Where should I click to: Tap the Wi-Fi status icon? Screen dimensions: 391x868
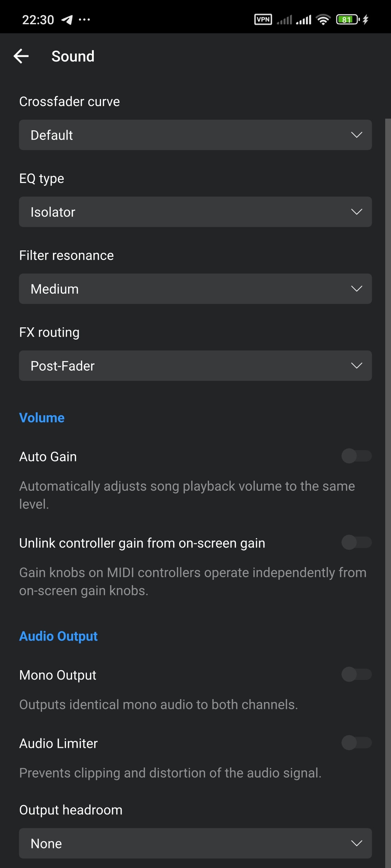click(323, 20)
